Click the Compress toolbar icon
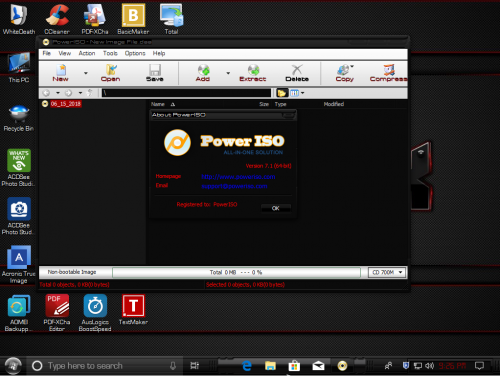Screen dimensions: 500x376 389,73
